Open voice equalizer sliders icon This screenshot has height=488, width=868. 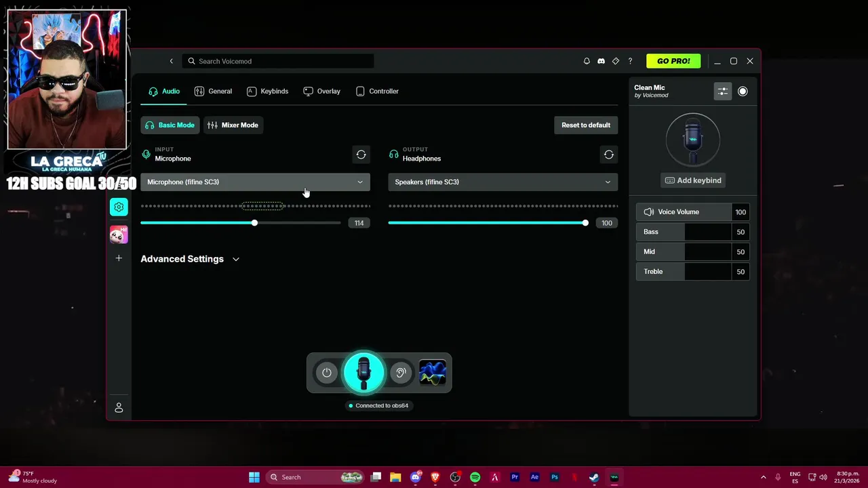pyautogui.click(x=723, y=91)
